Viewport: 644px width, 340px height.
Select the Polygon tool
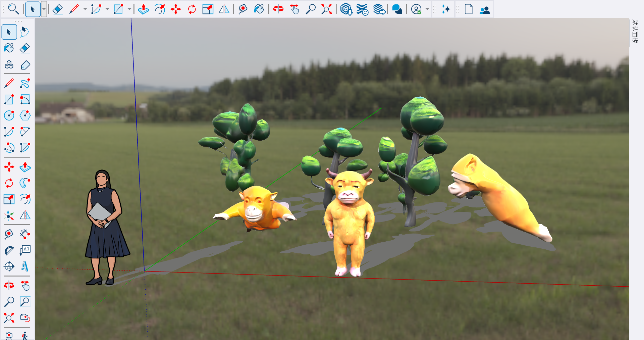tap(25, 115)
